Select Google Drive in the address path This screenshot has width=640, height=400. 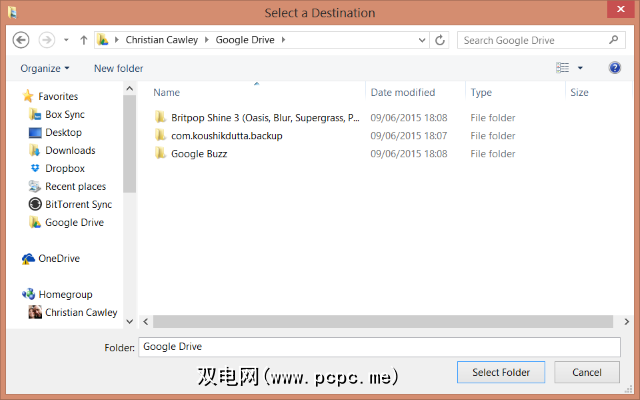245,40
